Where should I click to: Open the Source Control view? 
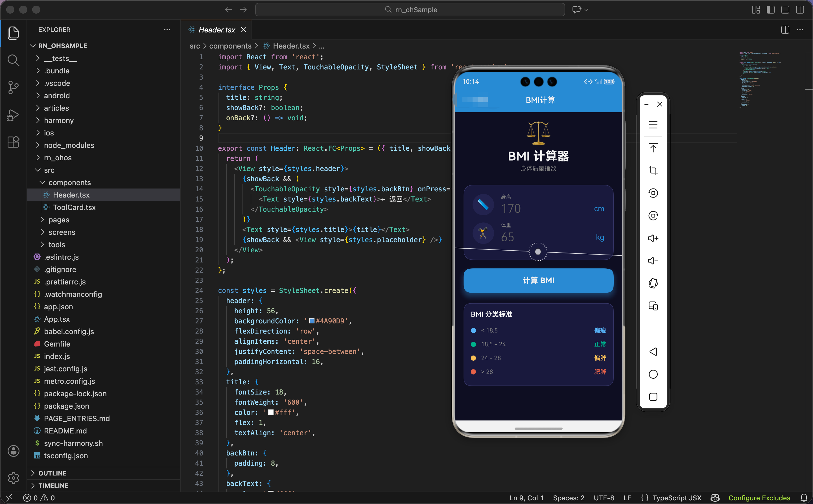(x=13, y=87)
